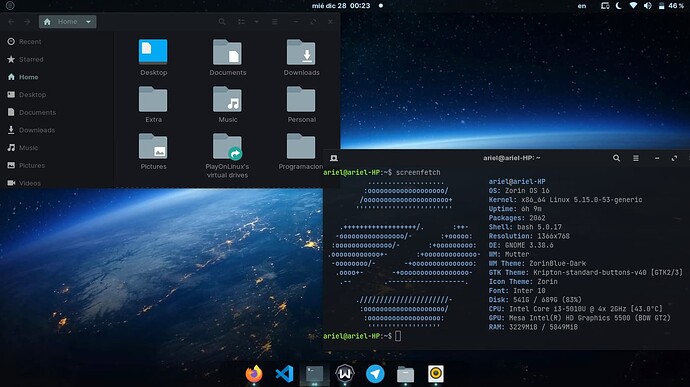Viewport: 690px width, 387px height.
Task: Search files with the magnifier icon
Action: pyautogui.click(x=222, y=22)
